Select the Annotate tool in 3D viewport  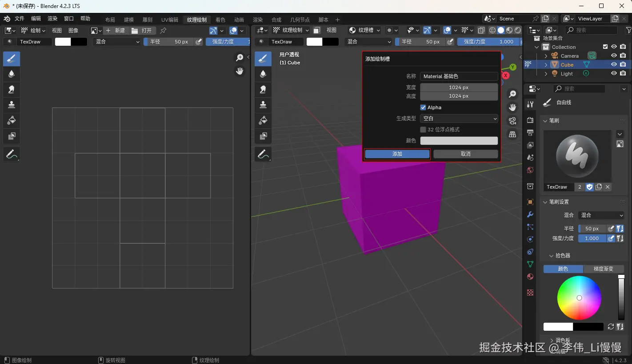click(263, 154)
